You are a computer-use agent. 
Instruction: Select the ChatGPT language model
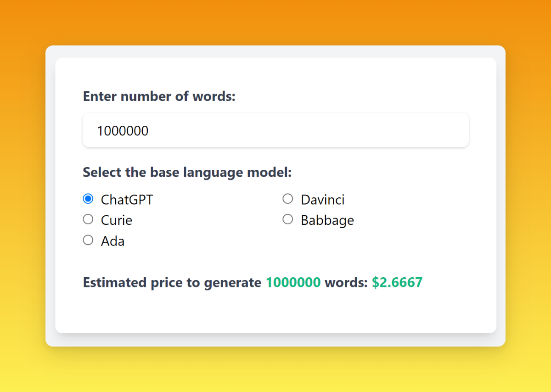88,198
